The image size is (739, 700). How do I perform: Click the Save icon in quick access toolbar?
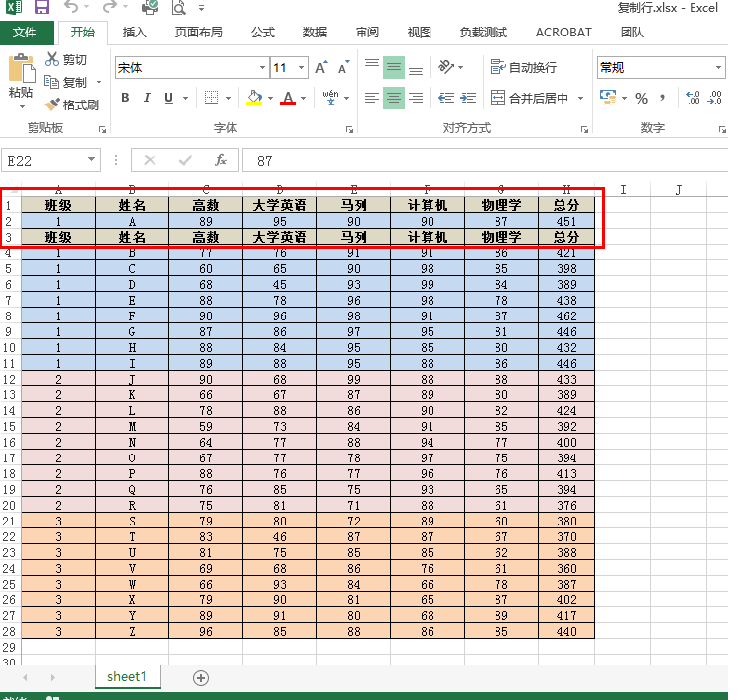pos(42,7)
